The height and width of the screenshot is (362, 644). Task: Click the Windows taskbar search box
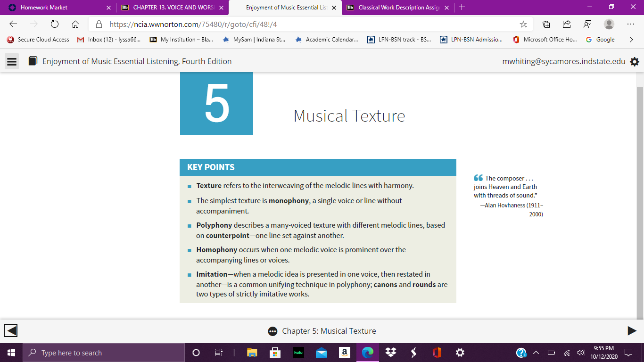point(104,353)
